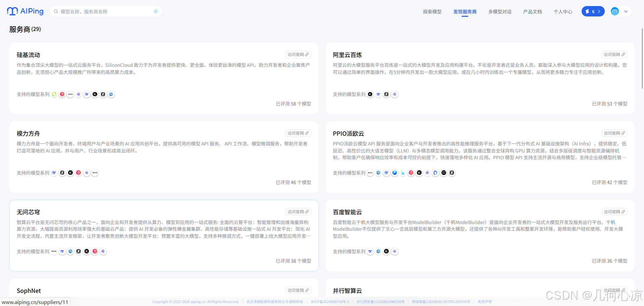Click 已评测 58 个模型 text

click(293, 104)
